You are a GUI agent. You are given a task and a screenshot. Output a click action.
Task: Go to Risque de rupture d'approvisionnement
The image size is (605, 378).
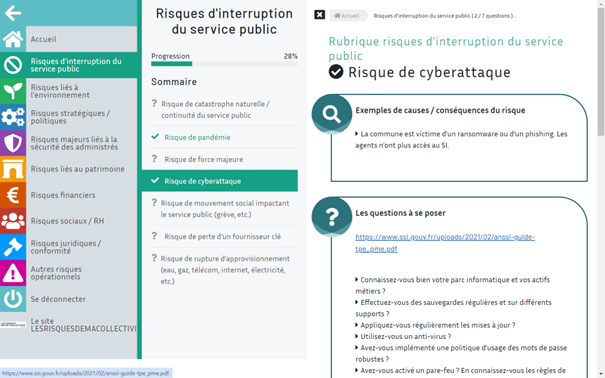pyautogui.click(x=224, y=270)
